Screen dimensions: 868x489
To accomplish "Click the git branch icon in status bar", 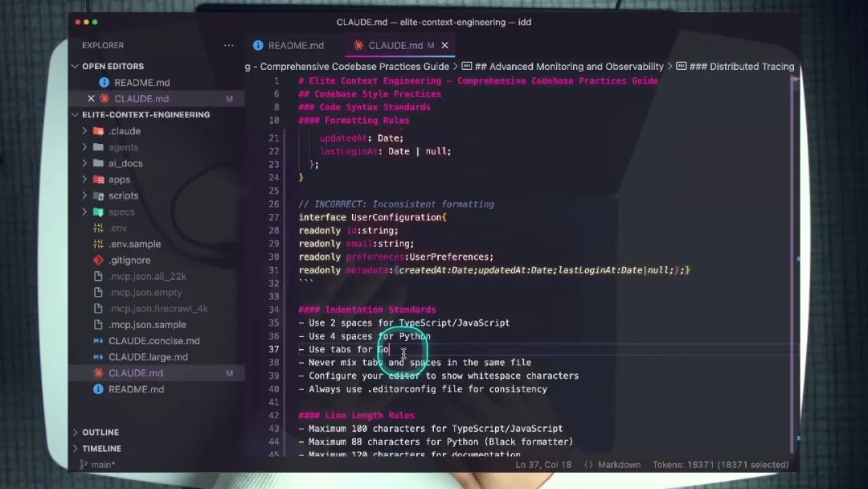I will pos(84,465).
